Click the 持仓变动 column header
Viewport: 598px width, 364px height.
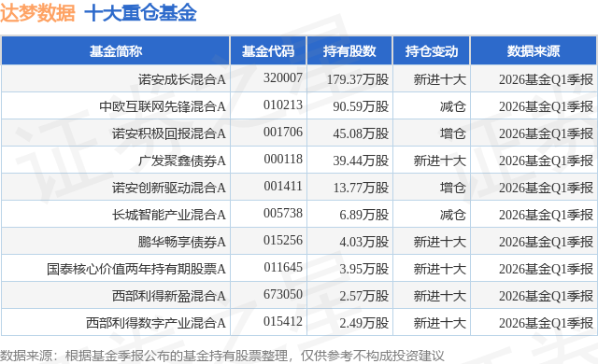click(x=432, y=51)
